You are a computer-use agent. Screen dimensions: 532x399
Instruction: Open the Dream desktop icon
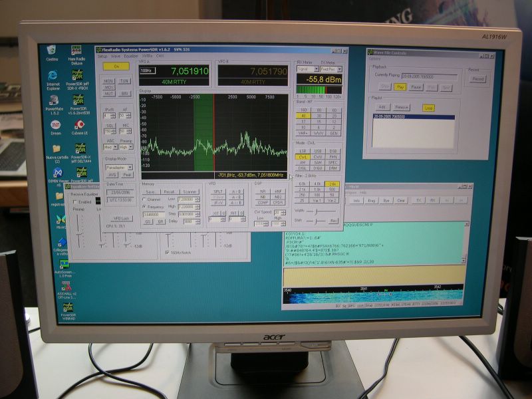click(56, 128)
